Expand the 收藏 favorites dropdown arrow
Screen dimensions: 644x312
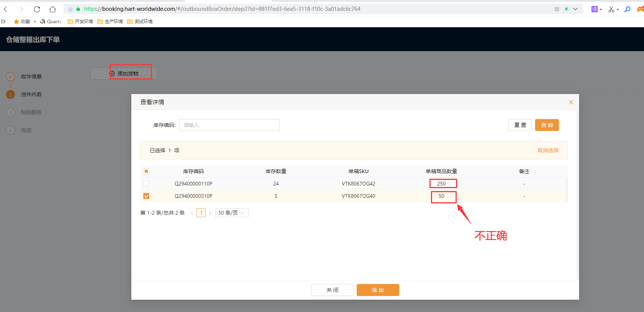pyautogui.click(x=35, y=22)
